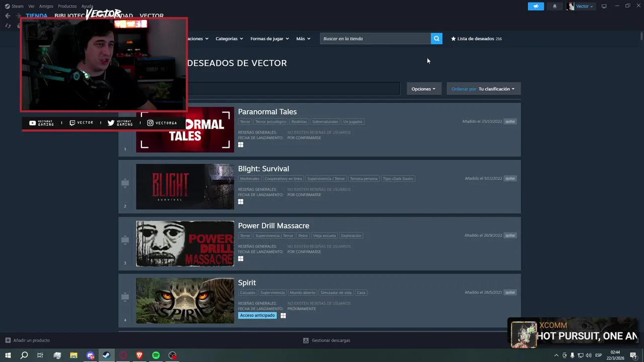Click the Paranormal Tales capsule image
Screen dimensions: 644x362
(x=185, y=130)
